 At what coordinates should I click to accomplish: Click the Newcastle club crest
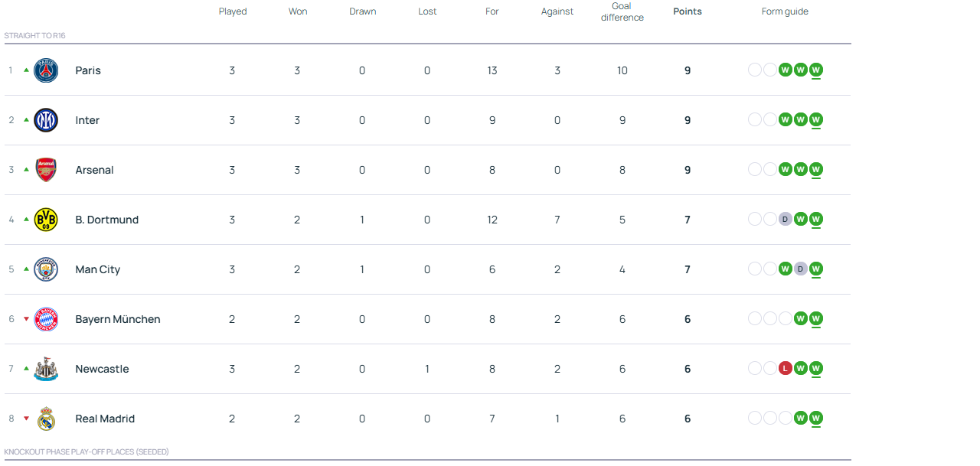click(46, 369)
